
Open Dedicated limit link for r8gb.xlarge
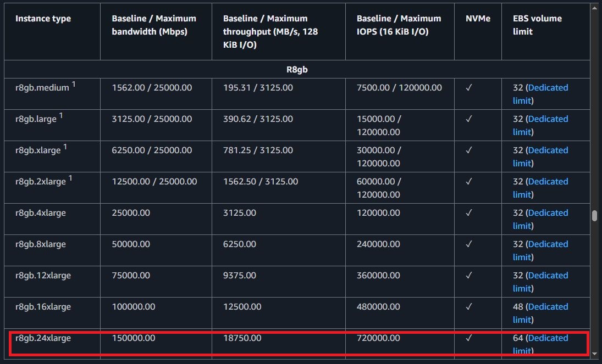(x=548, y=150)
